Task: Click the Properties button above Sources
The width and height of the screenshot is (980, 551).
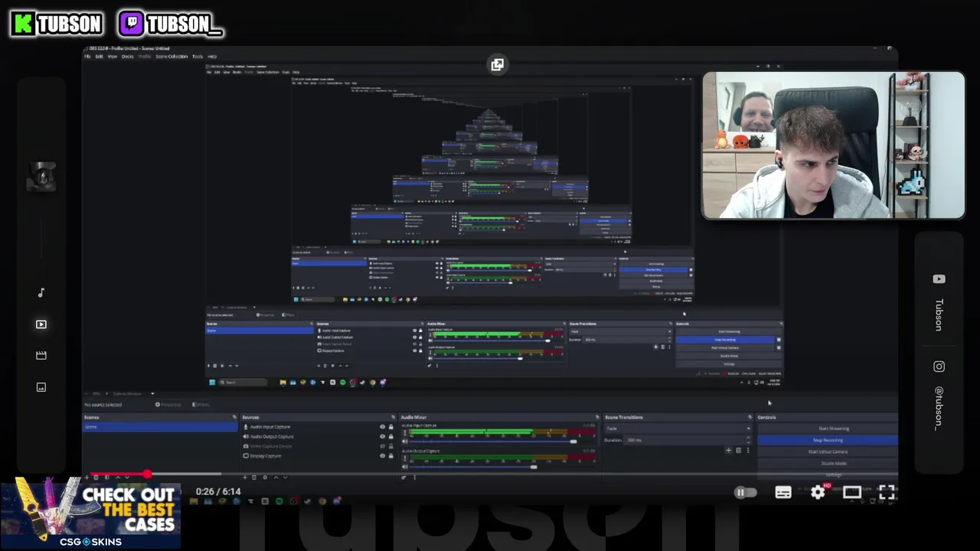Action: (168, 405)
